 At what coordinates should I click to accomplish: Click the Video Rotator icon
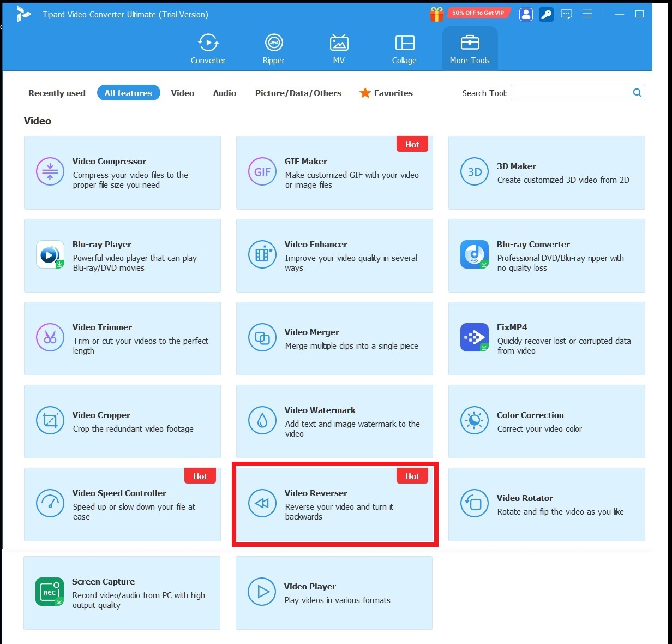(x=475, y=503)
